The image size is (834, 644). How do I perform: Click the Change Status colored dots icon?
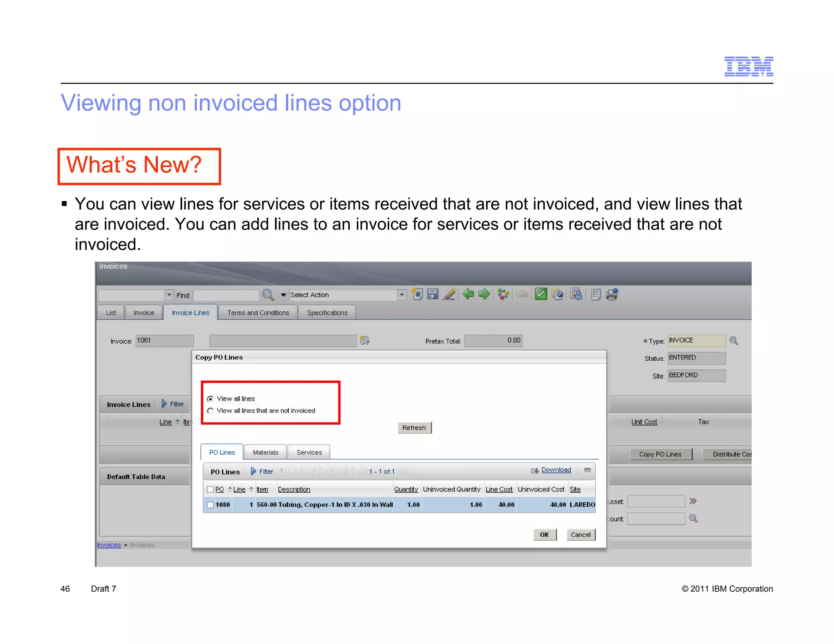tap(503, 294)
